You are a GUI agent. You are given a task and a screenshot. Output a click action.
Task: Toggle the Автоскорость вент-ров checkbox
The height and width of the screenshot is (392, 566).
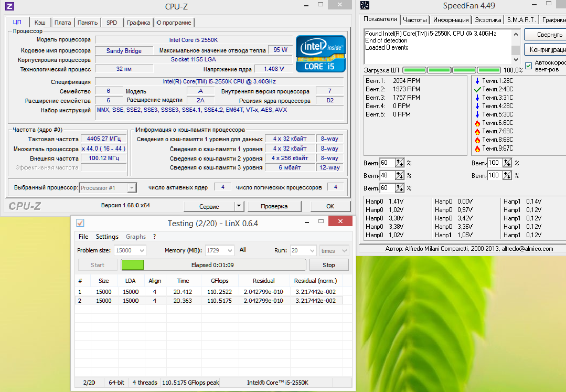point(528,66)
